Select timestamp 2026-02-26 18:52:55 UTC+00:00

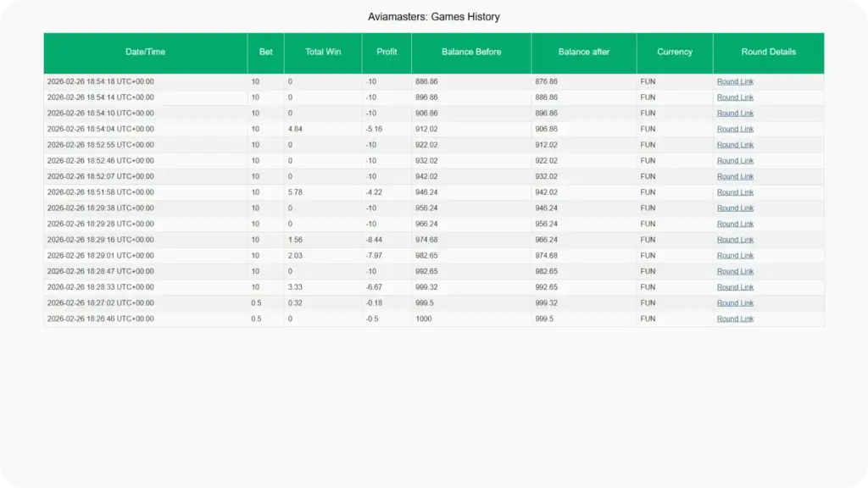point(100,145)
